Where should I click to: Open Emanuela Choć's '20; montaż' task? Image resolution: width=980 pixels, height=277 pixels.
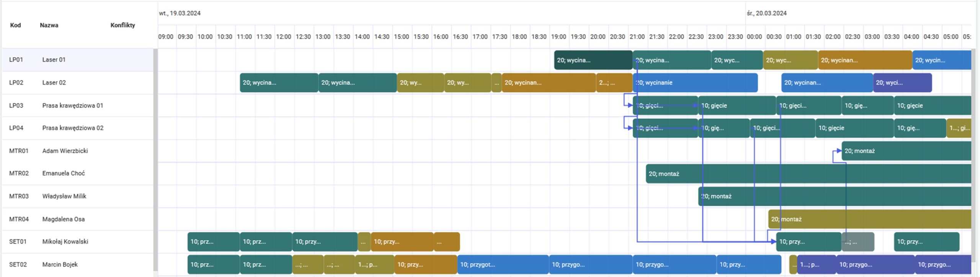[808, 174]
